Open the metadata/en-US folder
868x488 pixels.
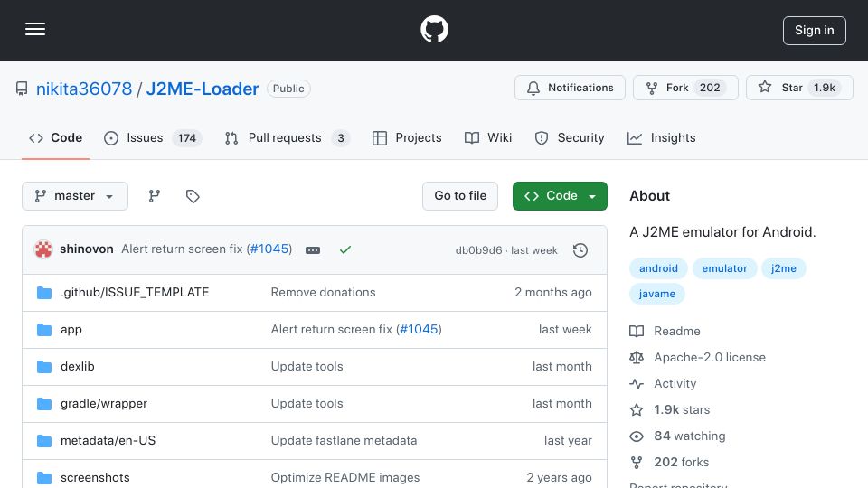108,440
